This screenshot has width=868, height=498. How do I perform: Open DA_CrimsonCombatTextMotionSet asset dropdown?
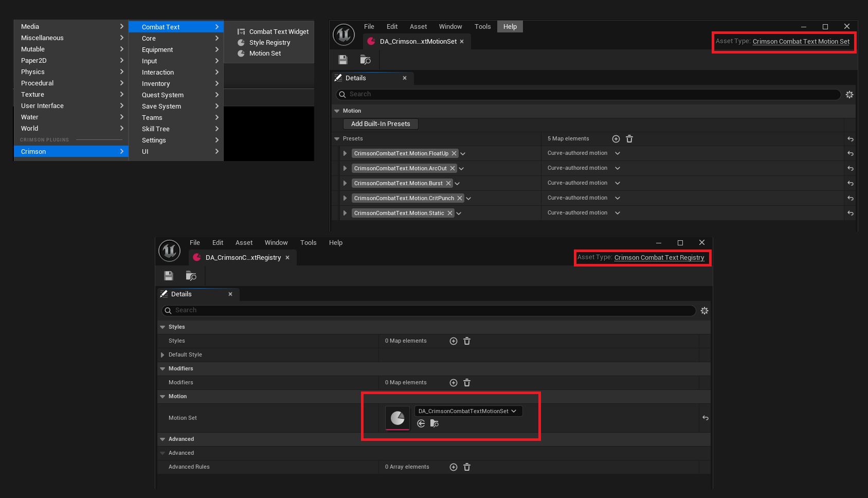coord(468,411)
